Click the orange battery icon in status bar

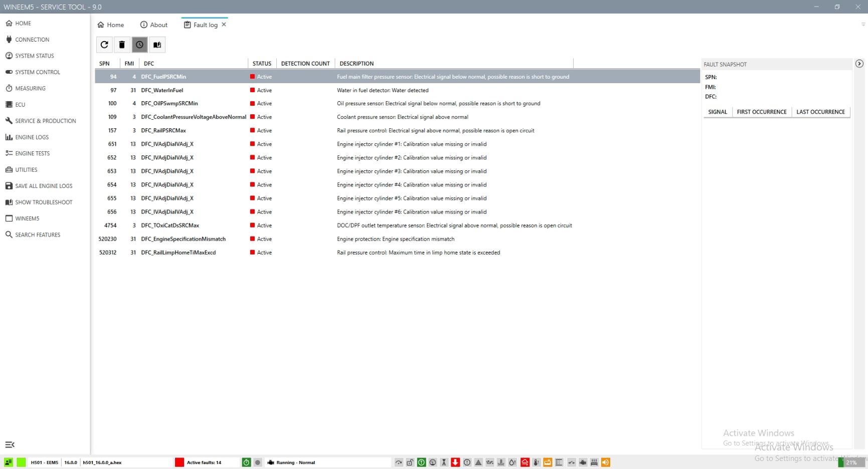tap(548, 462)
